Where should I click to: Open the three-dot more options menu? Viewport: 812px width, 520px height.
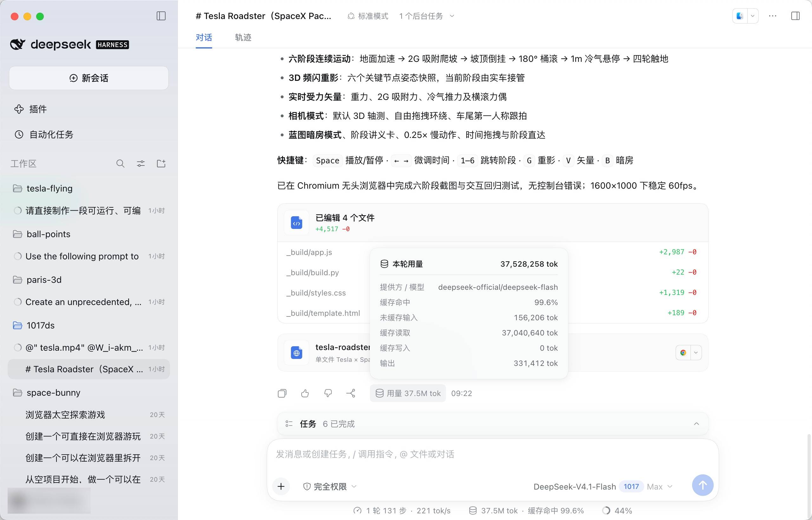pos(772,16)
